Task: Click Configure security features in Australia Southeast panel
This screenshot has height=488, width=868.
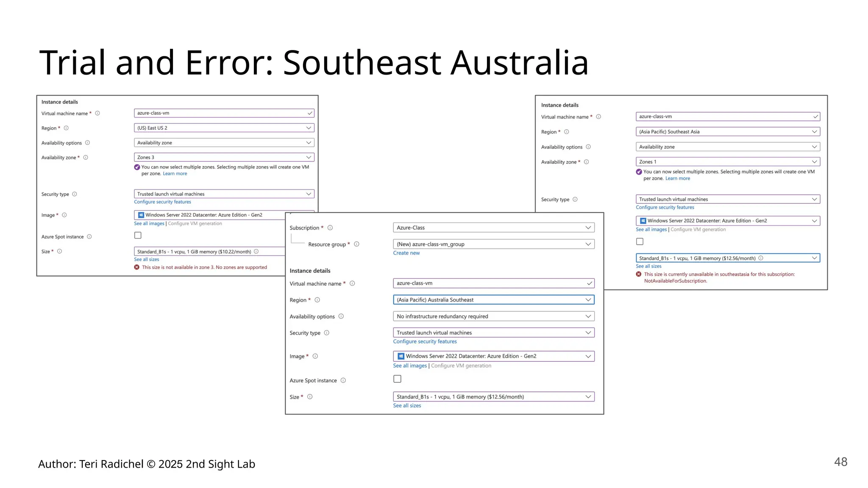Action: [425, 341]
